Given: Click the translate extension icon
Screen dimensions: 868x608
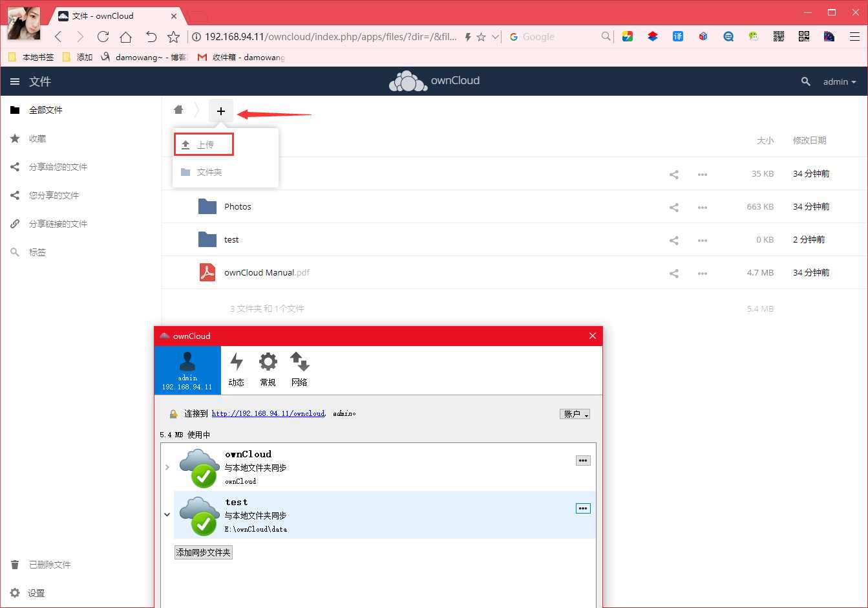Looking at the screenshot, I should pyautogui.click(x=677, y=37).
